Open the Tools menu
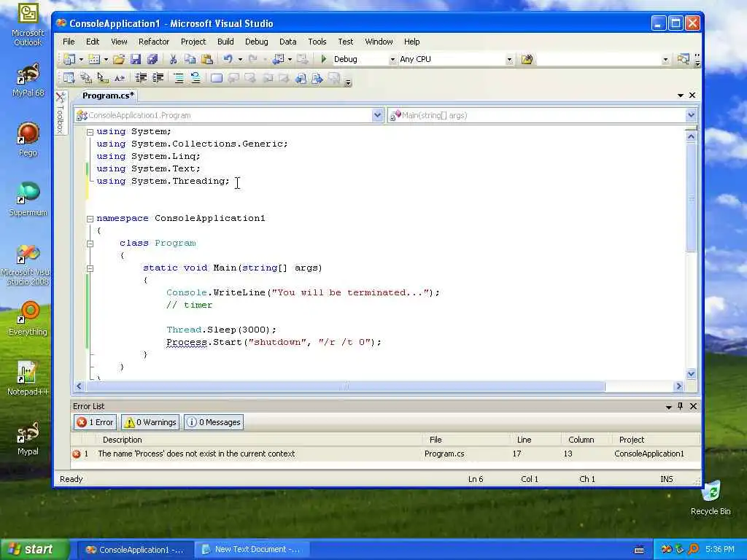The width and height of the screenshot is (747, 560). point(317,42)
